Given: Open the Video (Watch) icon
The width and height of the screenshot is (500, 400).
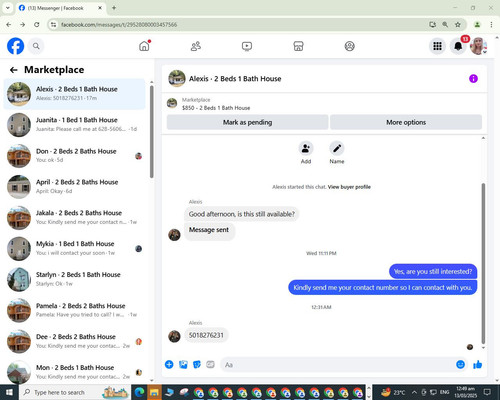Looking at the screenshot, I should tap(247, 46).
